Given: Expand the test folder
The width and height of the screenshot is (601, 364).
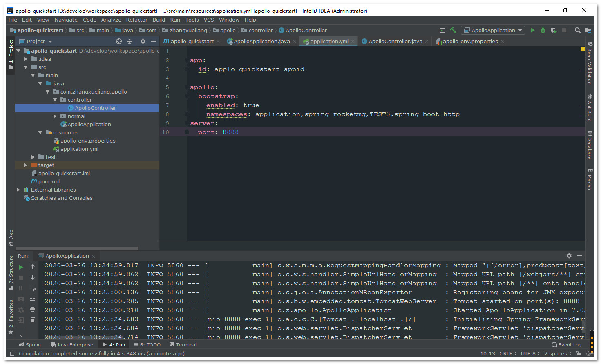Looking at the screenshot, I should click(33, 157).
